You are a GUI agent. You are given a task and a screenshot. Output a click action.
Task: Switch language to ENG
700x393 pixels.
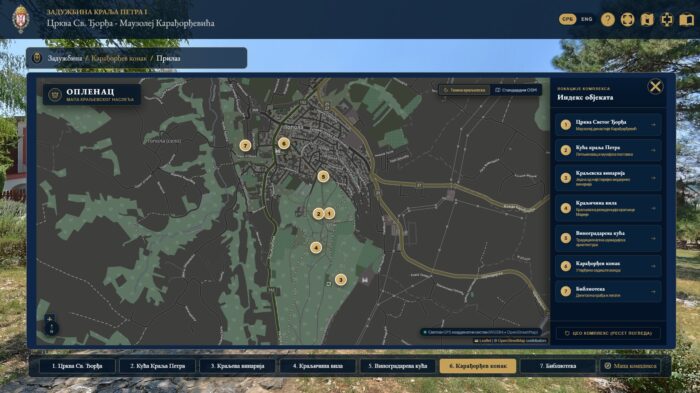pos(587,19)
